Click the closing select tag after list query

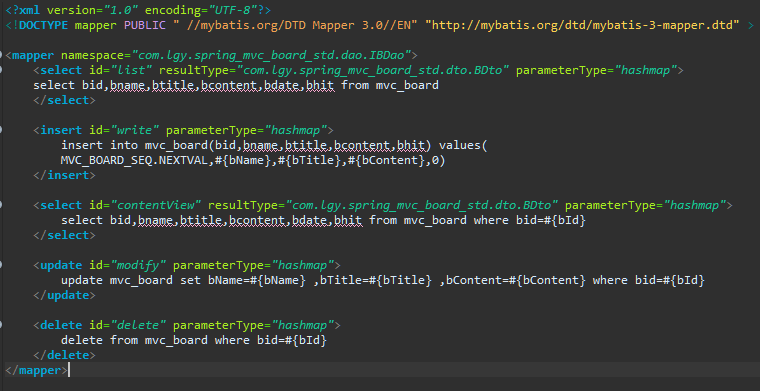point(64,100)
